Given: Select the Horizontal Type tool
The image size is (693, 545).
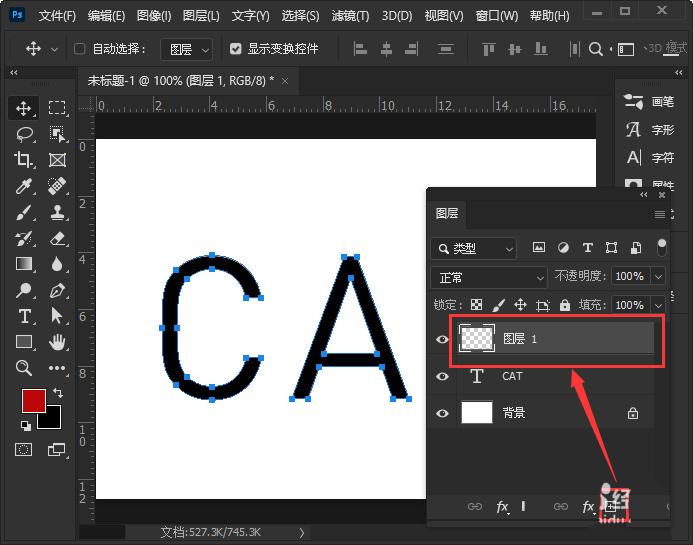Looking at the screenshot, I should (24, 316).
